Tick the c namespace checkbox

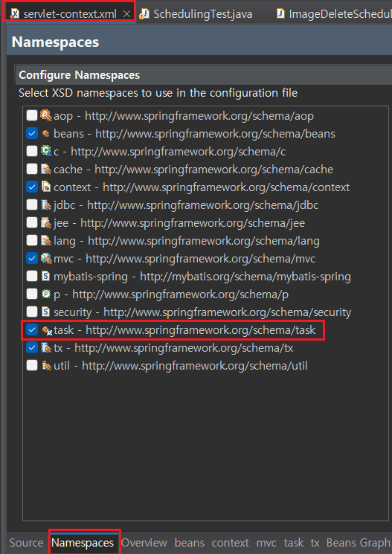pos(32,151)
